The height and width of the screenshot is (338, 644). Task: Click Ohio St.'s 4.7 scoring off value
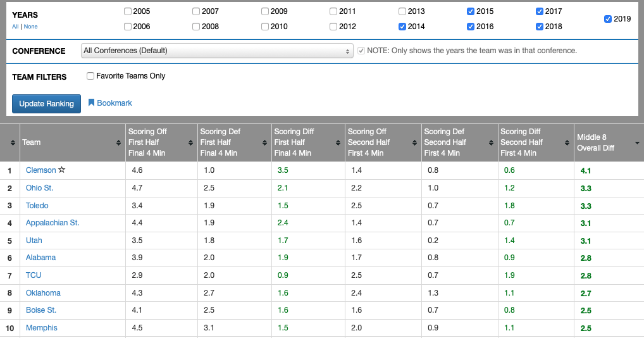137,188
